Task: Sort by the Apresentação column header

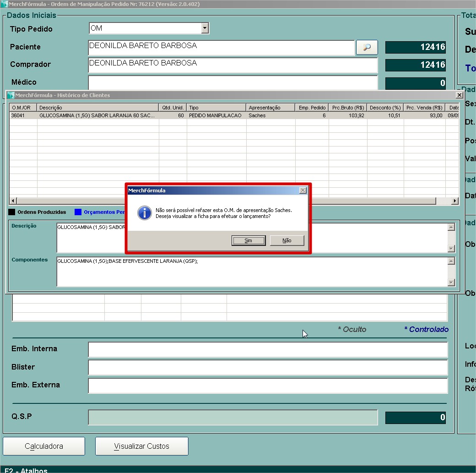Action: point(270,108)
